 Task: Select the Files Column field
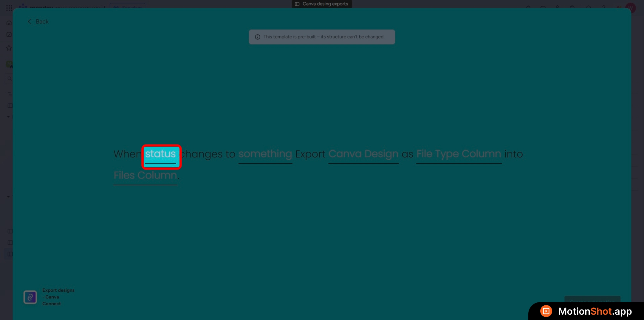pos(145,176)
